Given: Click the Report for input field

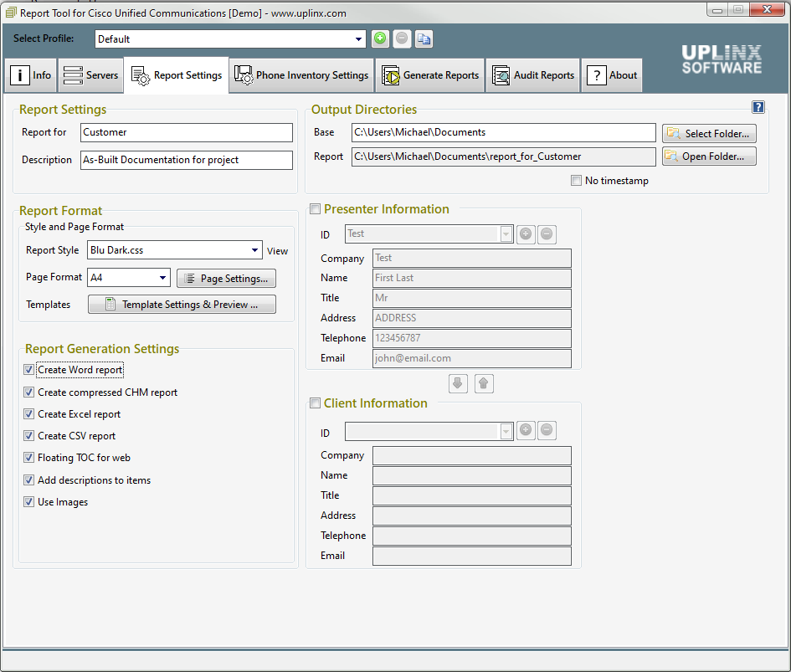Looking at the screenshot, I should [x=187, y=133].
